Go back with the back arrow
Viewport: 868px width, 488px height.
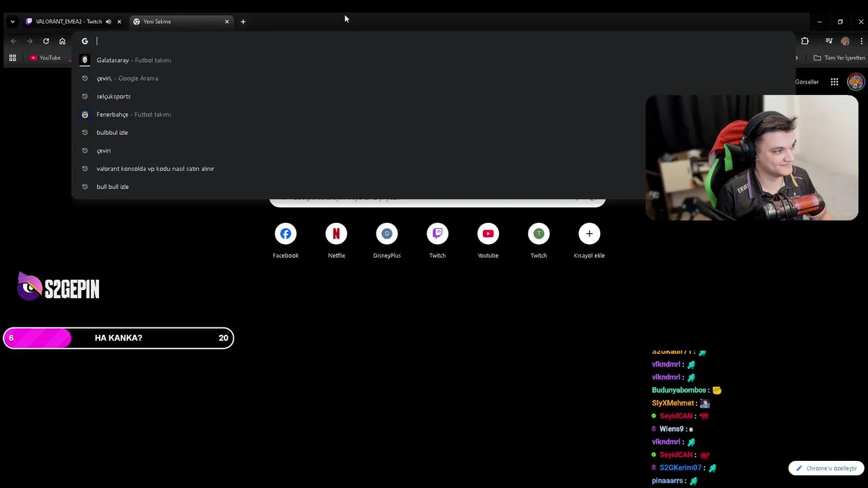[14, 41]
